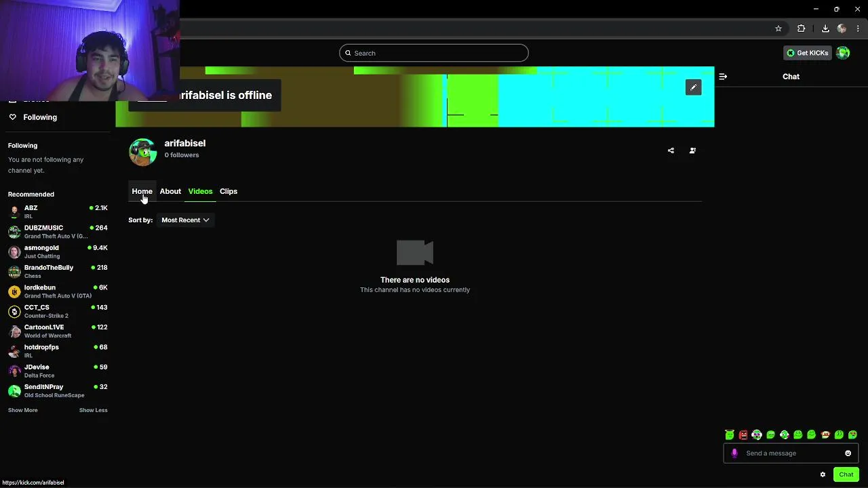Click the arifabisel channel name
The image size is (868, 488).
184,143
